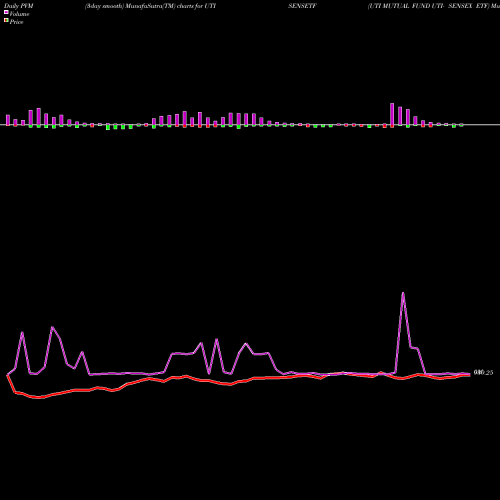The height and width of the screenshot is (500, 500).
Task: Click the MunafaSutra charts for UTI title
Action: [x=150, y=6]
